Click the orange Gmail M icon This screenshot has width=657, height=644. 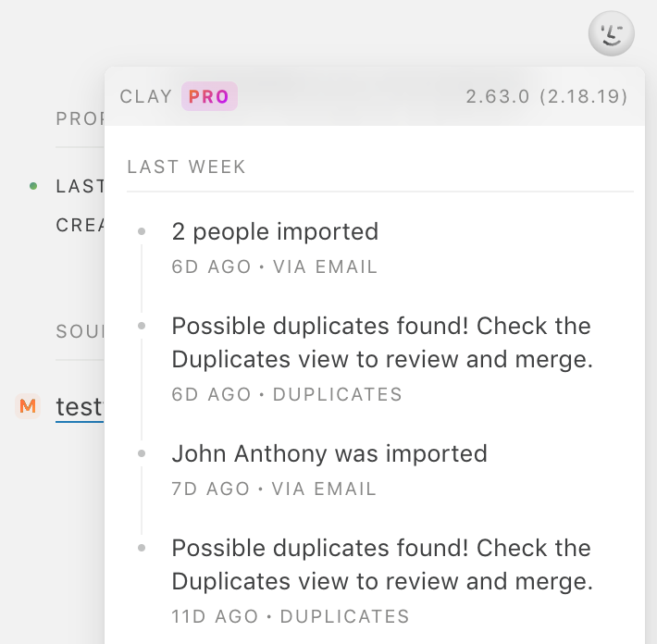click(28, 405)
